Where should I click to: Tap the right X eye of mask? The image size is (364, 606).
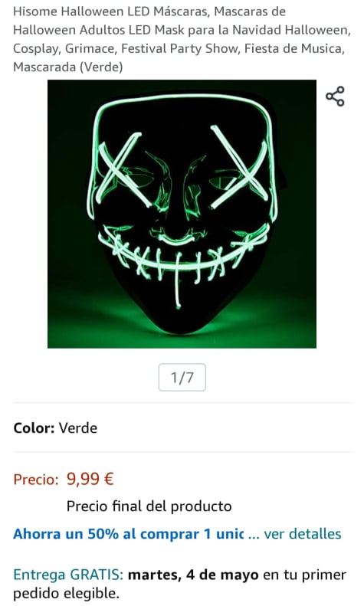(240, 166)
